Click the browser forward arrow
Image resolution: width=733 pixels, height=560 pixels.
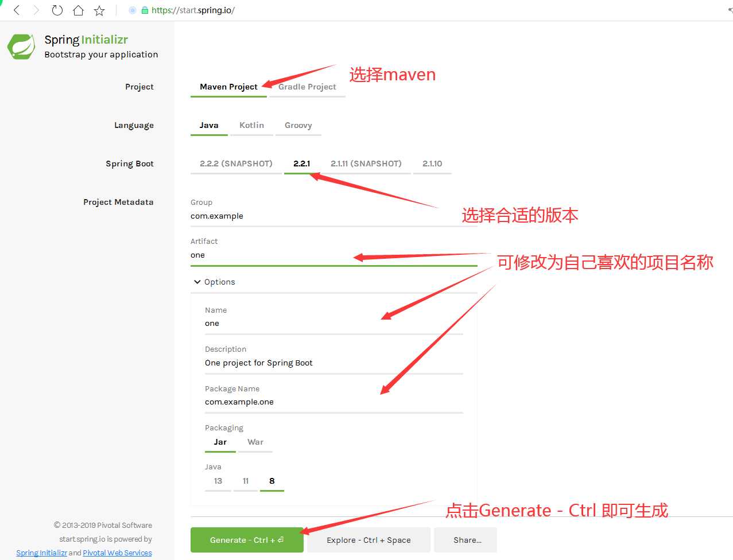click(x=36, y=10)
